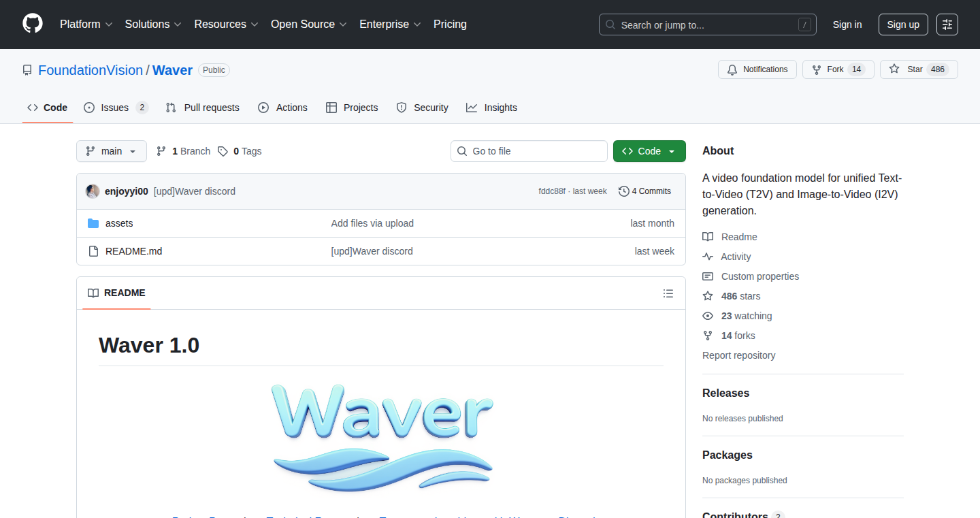The image size is (980, 518).
Task: Focus the Search or jump to field
Action: pos(708,25)
